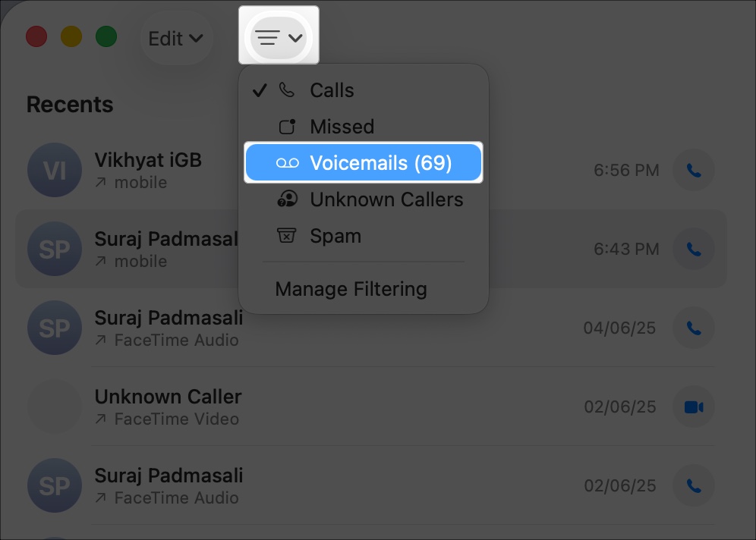Enable the Spam filter
The width and height of the screenshot is (756, 540).
point(335,235)
